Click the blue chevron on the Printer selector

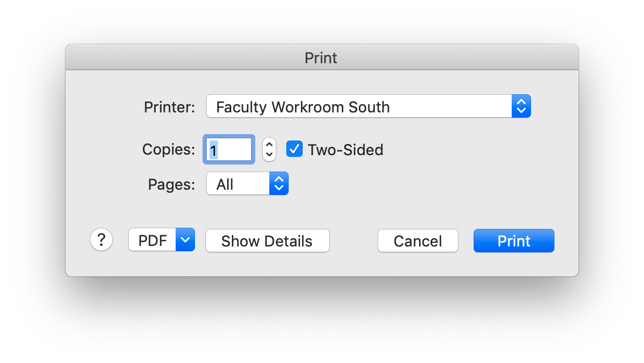coord(520,106)
